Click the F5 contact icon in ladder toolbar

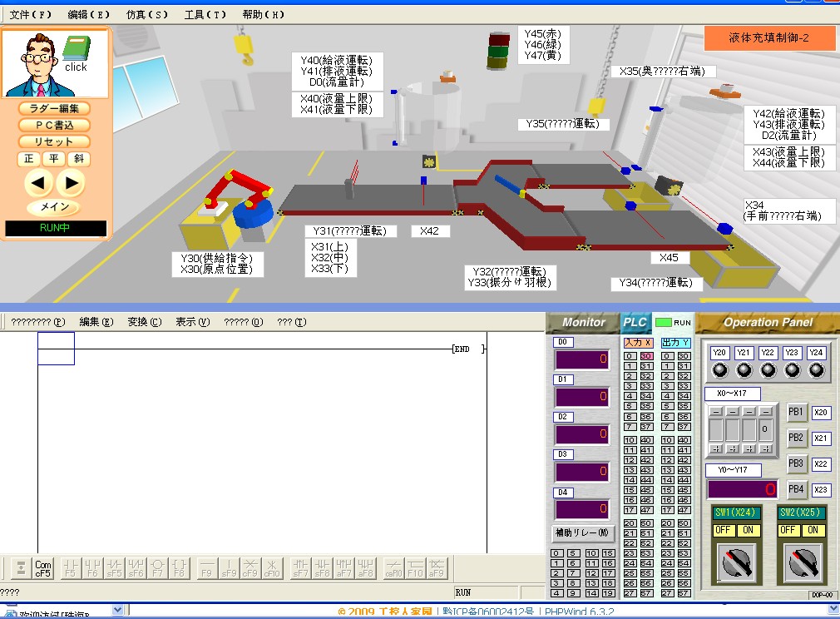click(x=71, y=567)
